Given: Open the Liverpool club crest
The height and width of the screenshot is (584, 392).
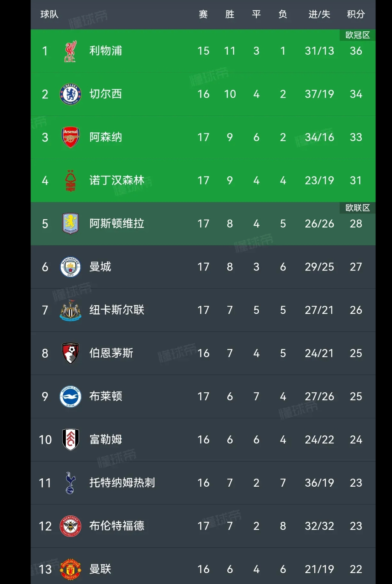Looking at the screenshot, I should (x=70, y=51).
